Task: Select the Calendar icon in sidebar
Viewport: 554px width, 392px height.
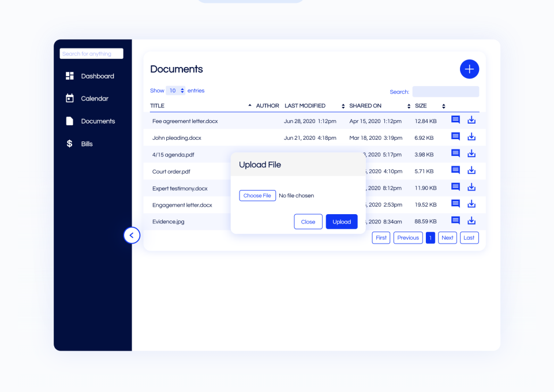Action: (69, 98)
